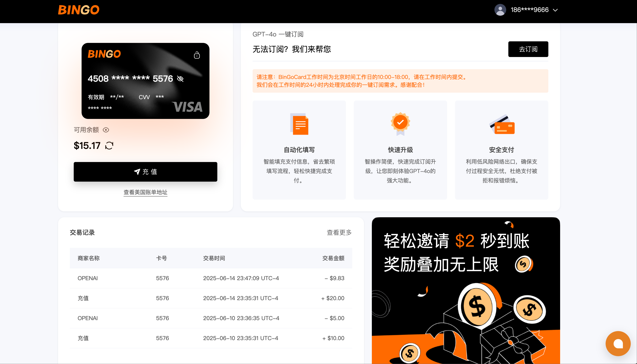Click the BINGO logo in header

point(79,10)
